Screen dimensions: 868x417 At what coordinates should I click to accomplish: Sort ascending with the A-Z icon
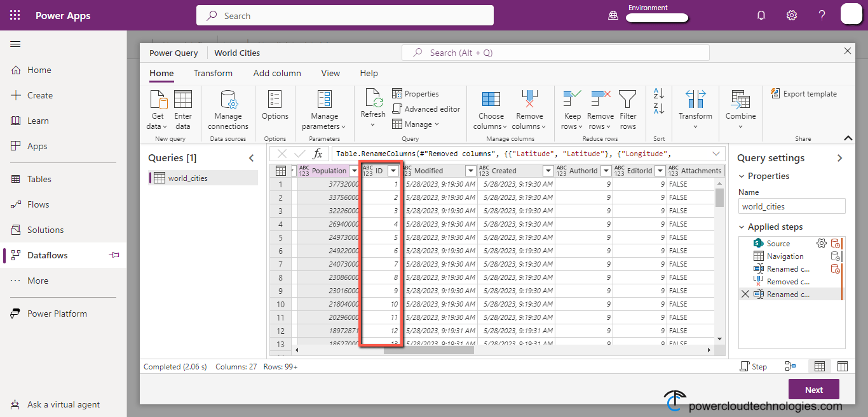point(659,94)
